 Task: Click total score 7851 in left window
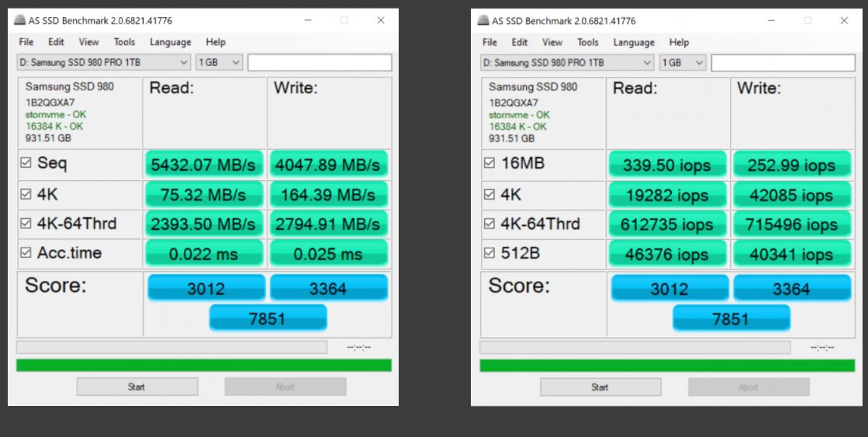(268, 318)
